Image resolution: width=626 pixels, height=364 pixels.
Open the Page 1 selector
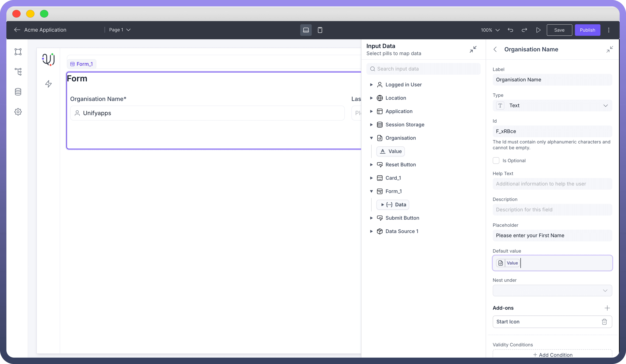click(120, 30)
